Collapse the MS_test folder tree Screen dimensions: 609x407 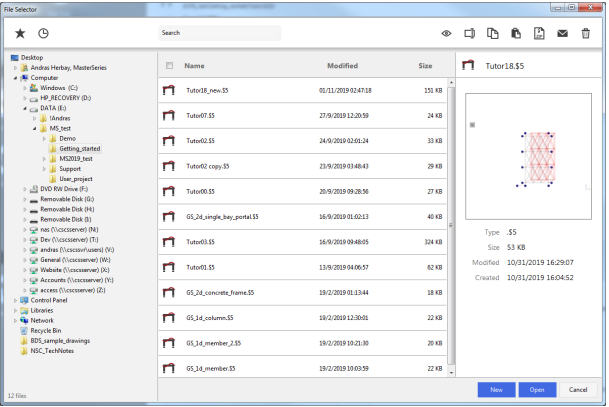(x=34, y=129)
